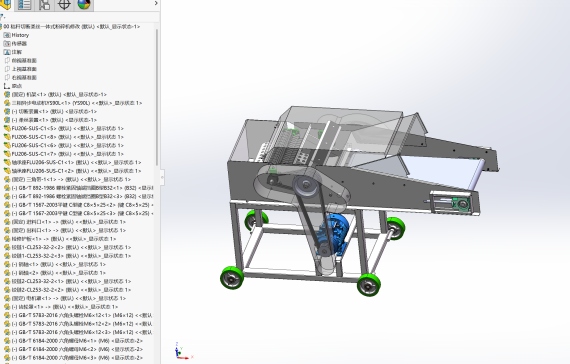
Task: Select FU206-SUS-C1<7> component icon
Action: pos(7,154)
